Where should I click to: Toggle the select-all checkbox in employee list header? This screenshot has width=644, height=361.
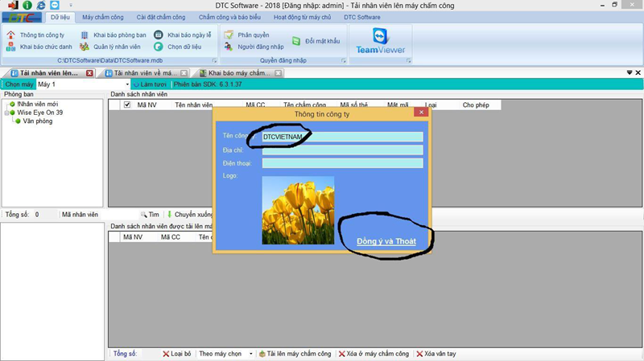[x=126, y=105]
